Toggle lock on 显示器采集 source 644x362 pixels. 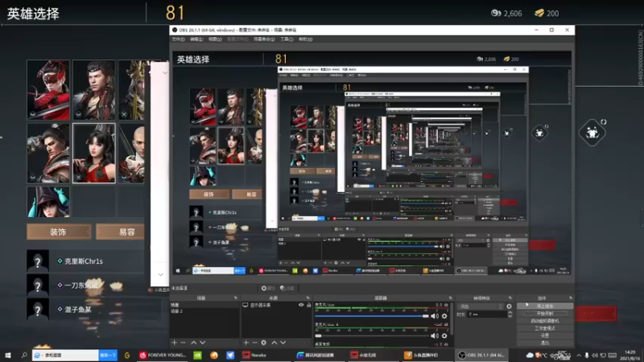tap(309, 305)
